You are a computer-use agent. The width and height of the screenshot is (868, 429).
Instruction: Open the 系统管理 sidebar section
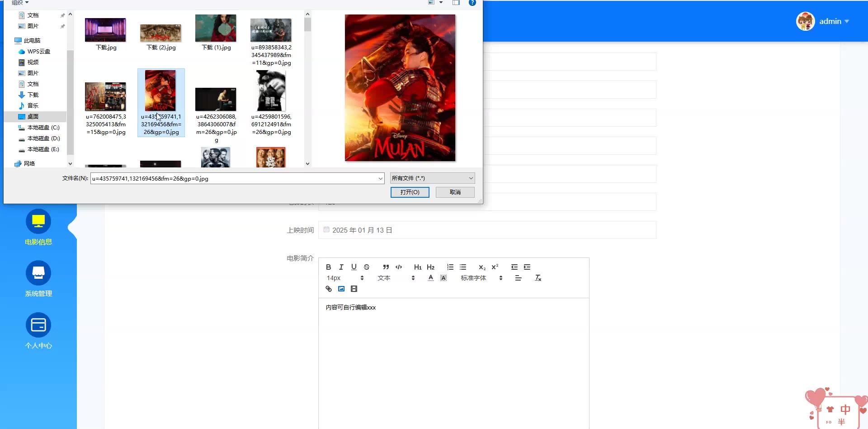point(38,279)
